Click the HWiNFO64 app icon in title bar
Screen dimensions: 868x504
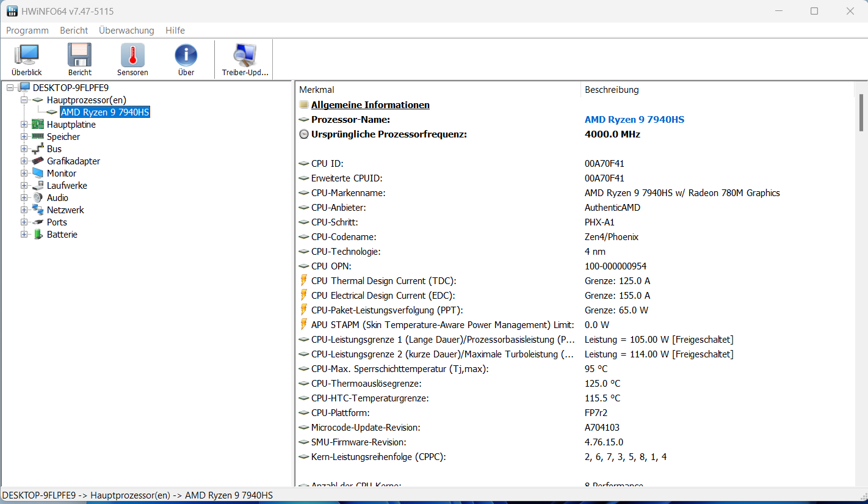pyautogui.click(x=12, y=11)
